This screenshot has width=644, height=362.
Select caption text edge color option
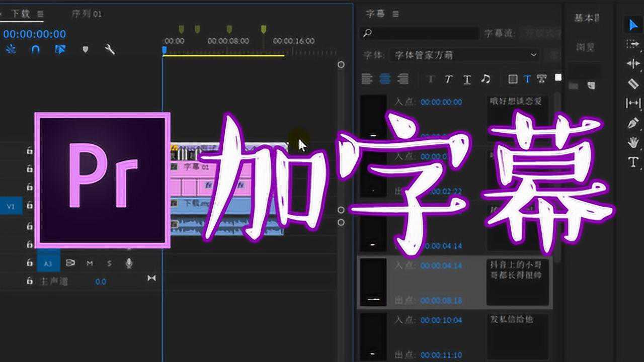pos(542,79)
